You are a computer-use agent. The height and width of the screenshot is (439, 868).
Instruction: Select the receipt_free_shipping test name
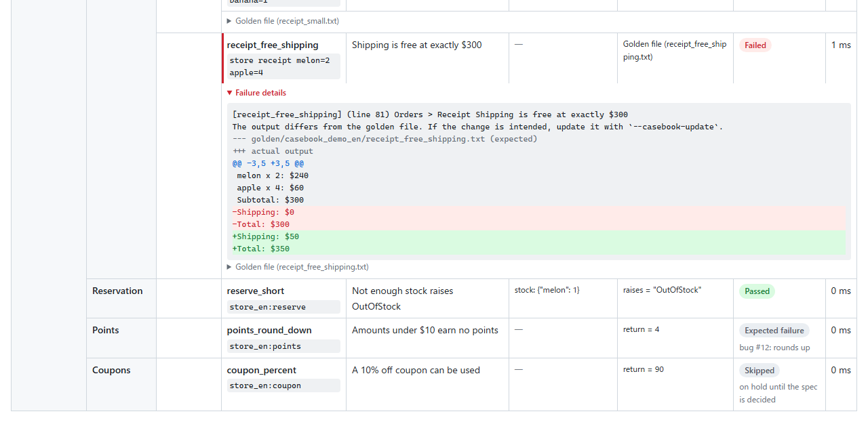pyautogui.click(x=273, y=45)
